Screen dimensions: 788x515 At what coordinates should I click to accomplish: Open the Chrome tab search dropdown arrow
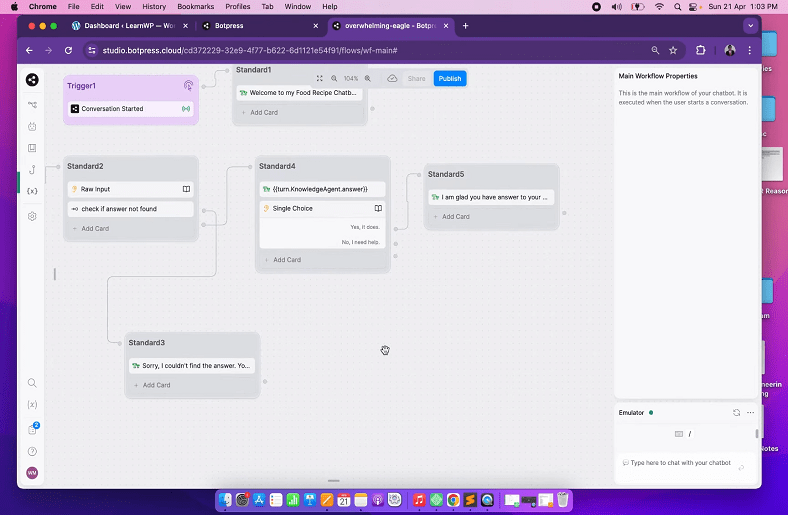(x=750, y=26)
